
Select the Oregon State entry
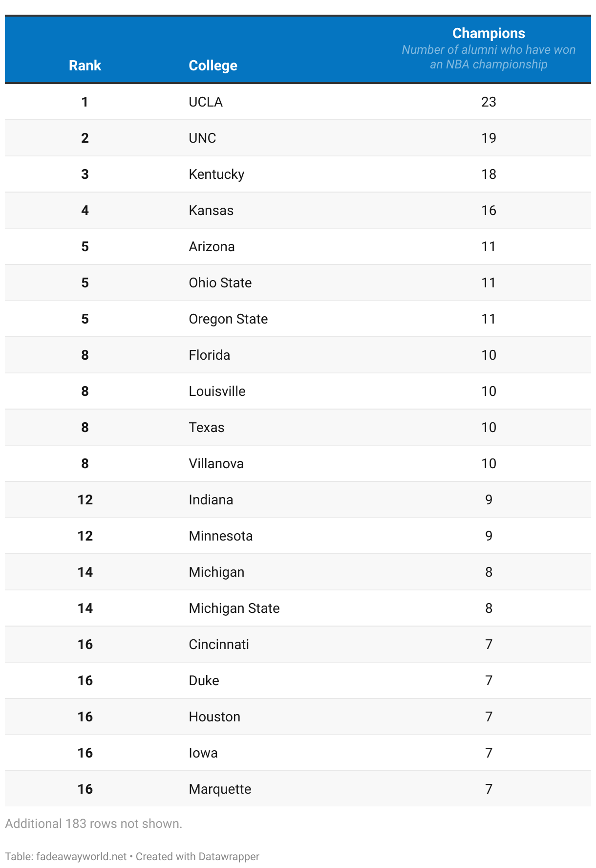[228, 319]
